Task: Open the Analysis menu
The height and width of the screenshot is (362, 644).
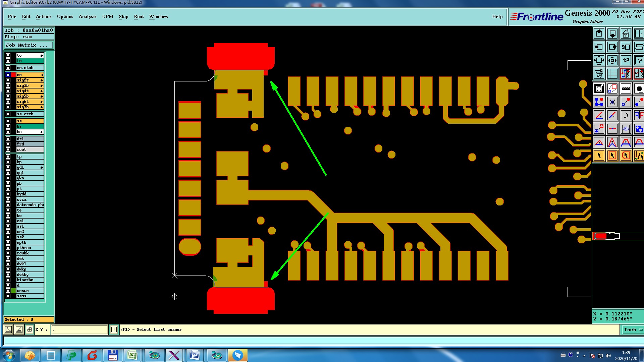Action: click(87, 16)
